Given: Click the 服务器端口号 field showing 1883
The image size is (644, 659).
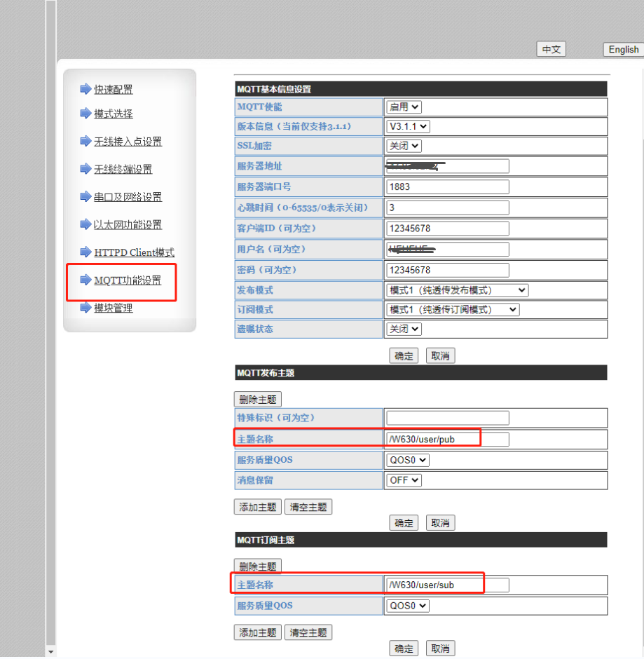Looking at the screenshot, I should 447,187.
